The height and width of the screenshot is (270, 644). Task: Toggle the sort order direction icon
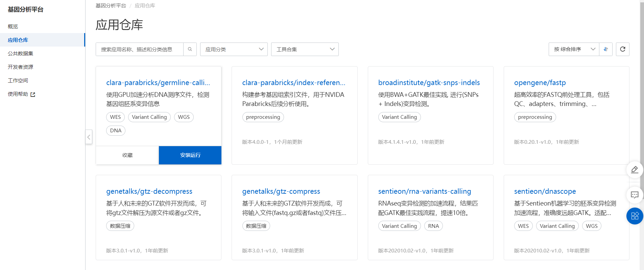click(x=606, y=49)
